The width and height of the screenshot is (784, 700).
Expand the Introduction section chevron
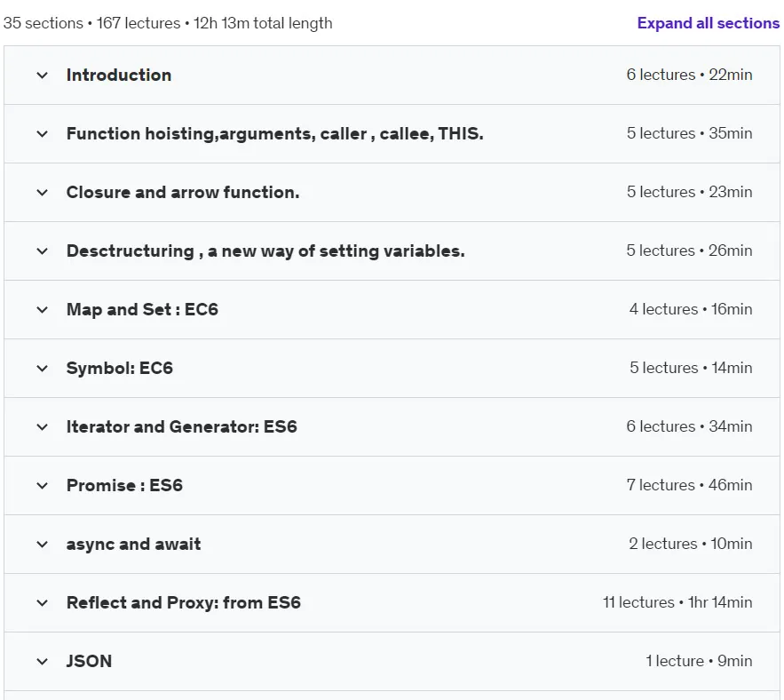tap(43, 76)
